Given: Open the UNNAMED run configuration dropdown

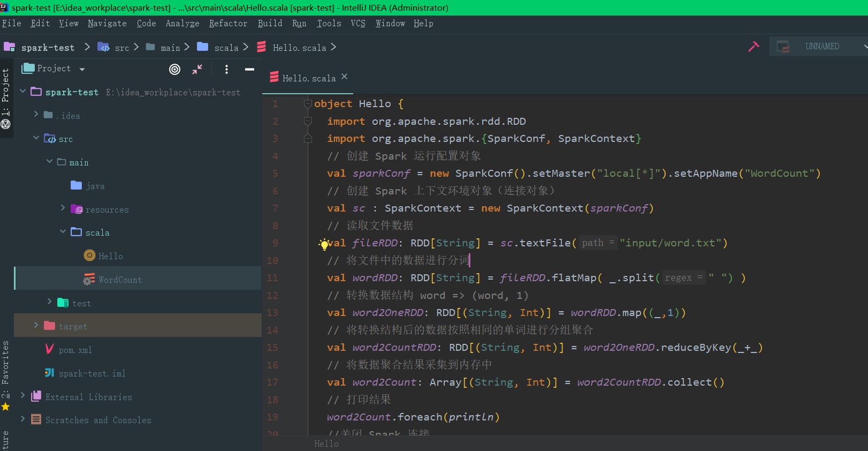Looking at the screenshot, I should click(x=865, y=47).
